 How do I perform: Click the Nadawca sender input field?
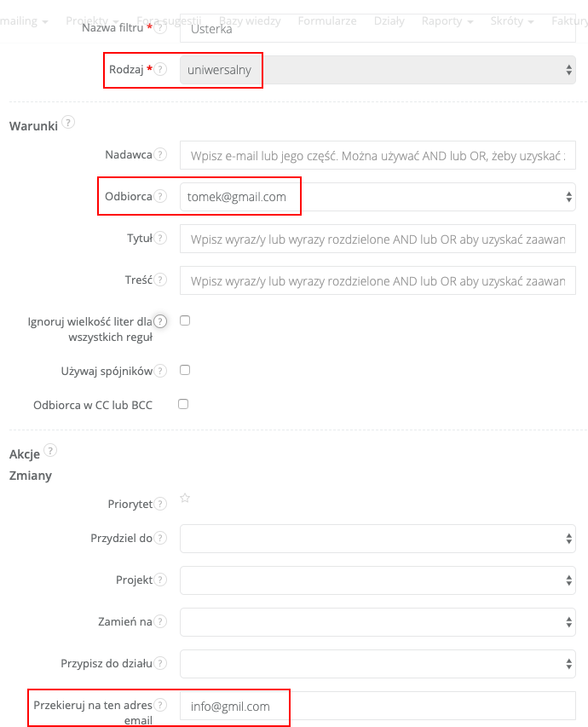coord(378,156)
